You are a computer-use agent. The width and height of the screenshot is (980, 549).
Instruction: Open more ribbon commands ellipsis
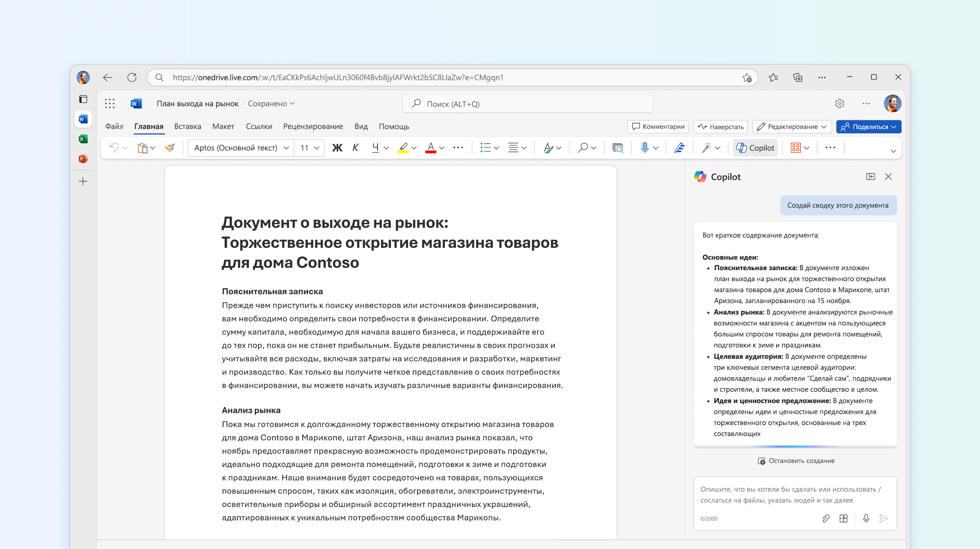[x=830, y=147]
